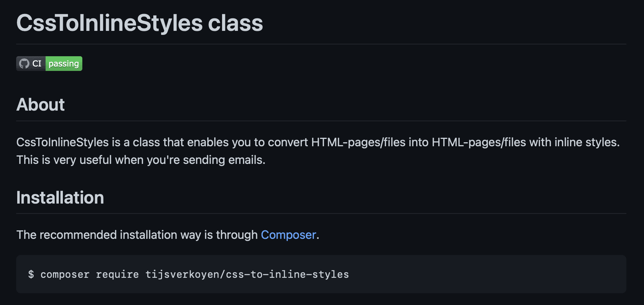Click the green passing status badge

pyautogui.click(x=64, y=64)
